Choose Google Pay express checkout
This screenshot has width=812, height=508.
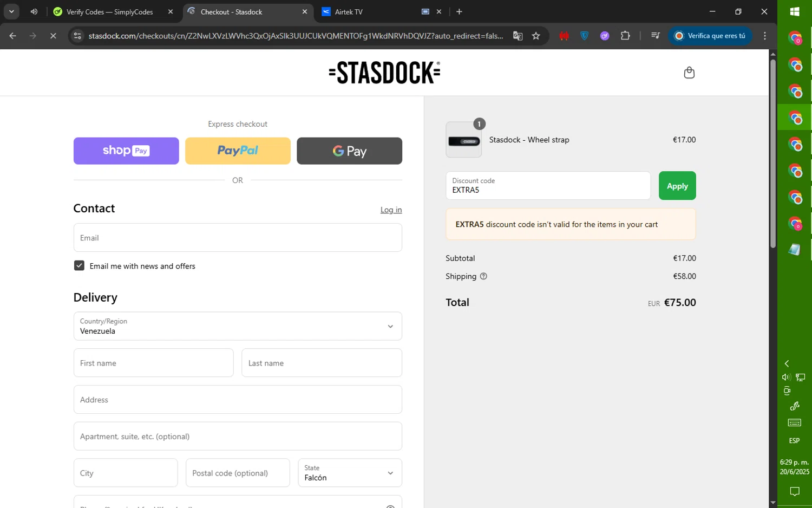tap(349, 151)
